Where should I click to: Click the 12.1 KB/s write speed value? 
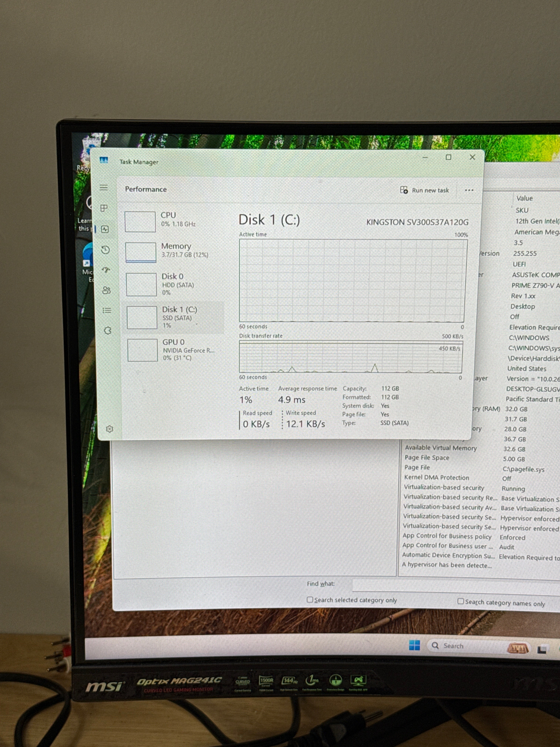pyautogui.click(x=306, y=424)
